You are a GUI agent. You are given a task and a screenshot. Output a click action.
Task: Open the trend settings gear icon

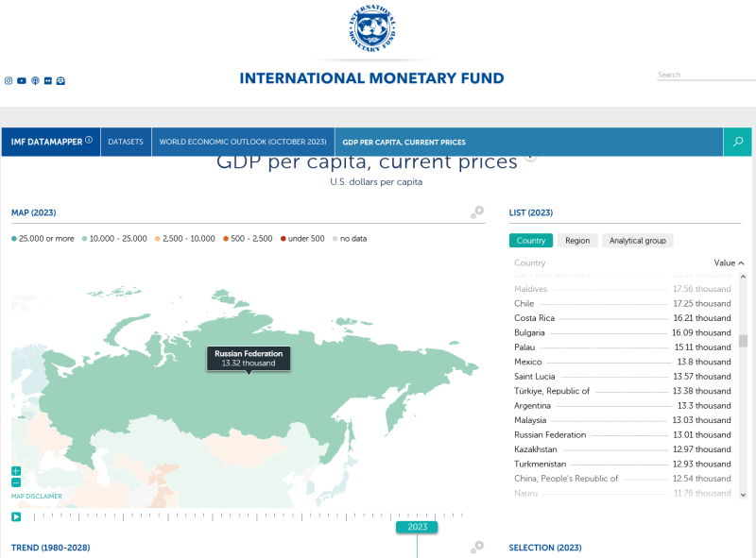click(x=477, y=547)
